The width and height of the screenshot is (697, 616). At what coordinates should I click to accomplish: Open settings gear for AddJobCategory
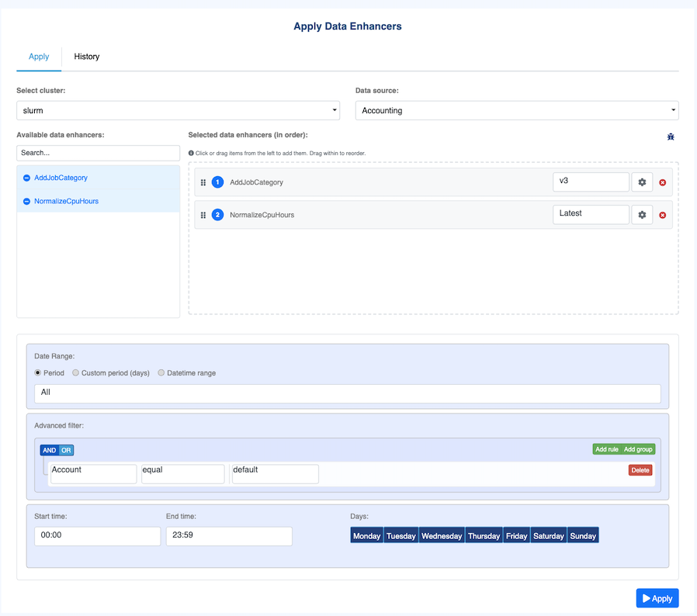point(642,182)
